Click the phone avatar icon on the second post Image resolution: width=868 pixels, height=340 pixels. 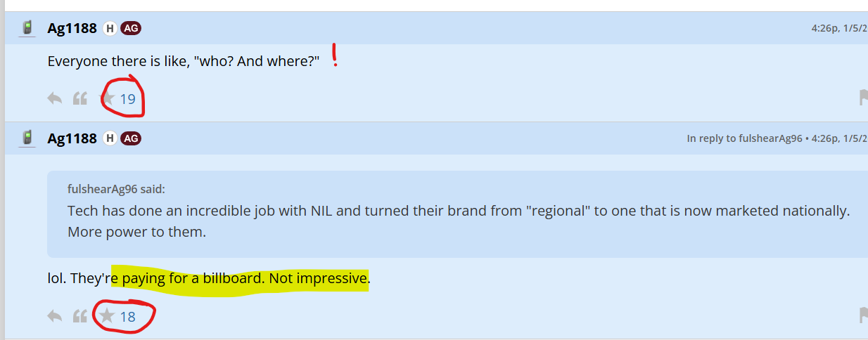pyautogui.click(x=27, y=138)
